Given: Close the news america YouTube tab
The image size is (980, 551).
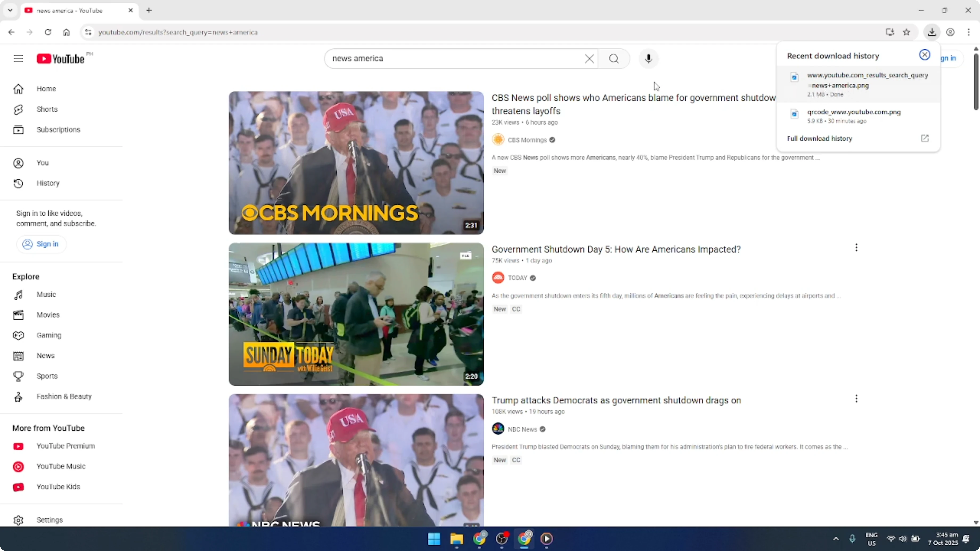Looking at the screenshot, I should pos(130,10).
